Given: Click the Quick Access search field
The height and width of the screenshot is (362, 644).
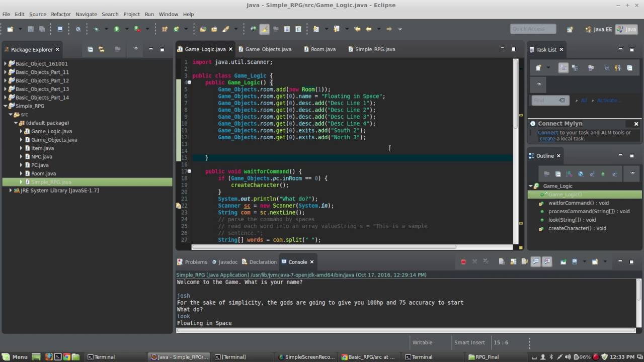Looking at the screenshot, I should pos(533,29).
